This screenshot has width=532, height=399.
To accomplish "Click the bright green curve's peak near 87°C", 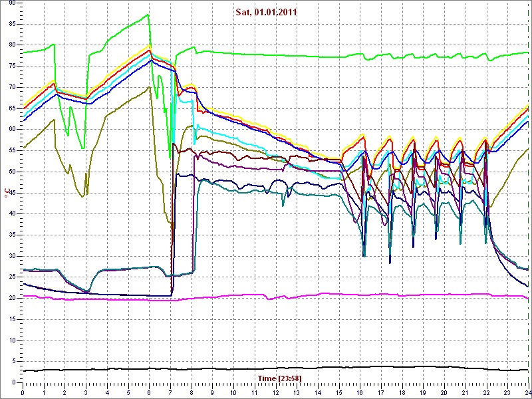I will pyautogui.click(x=148, y=15).
